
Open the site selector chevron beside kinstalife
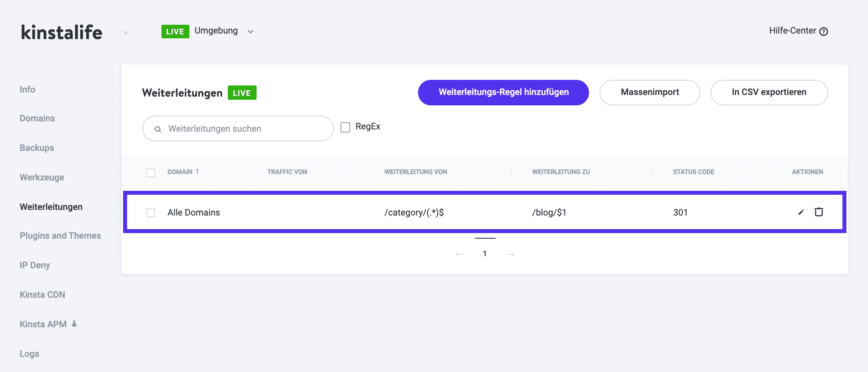pos(125,32)
